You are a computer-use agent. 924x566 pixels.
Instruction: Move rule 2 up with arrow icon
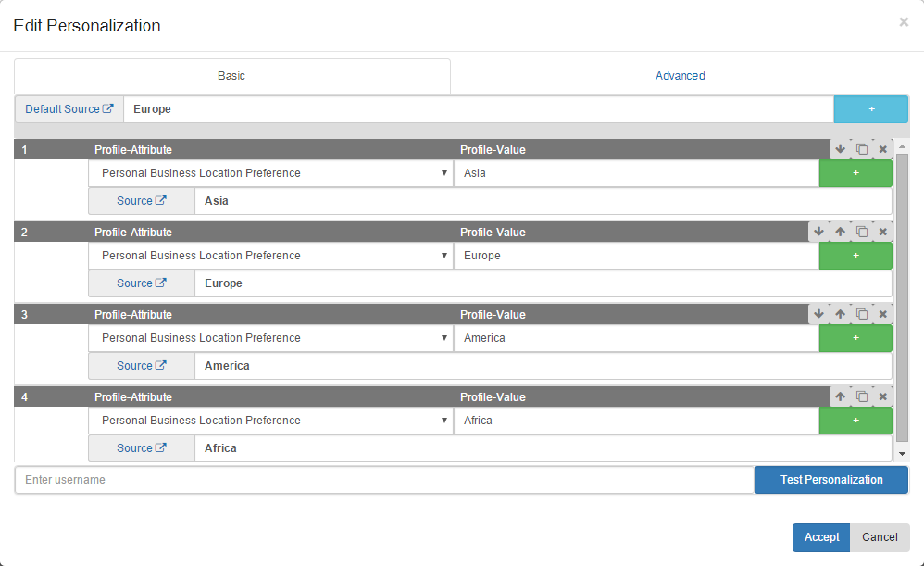pos(841,232)
